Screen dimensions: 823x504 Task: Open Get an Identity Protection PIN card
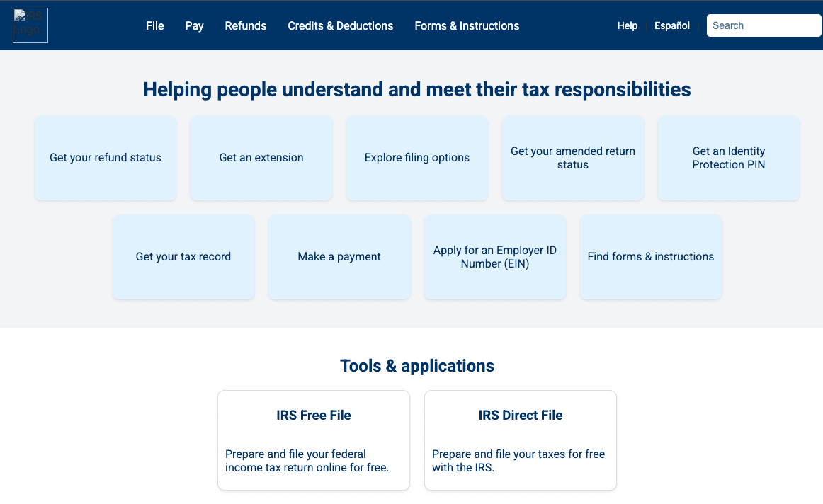click(729, 158)
